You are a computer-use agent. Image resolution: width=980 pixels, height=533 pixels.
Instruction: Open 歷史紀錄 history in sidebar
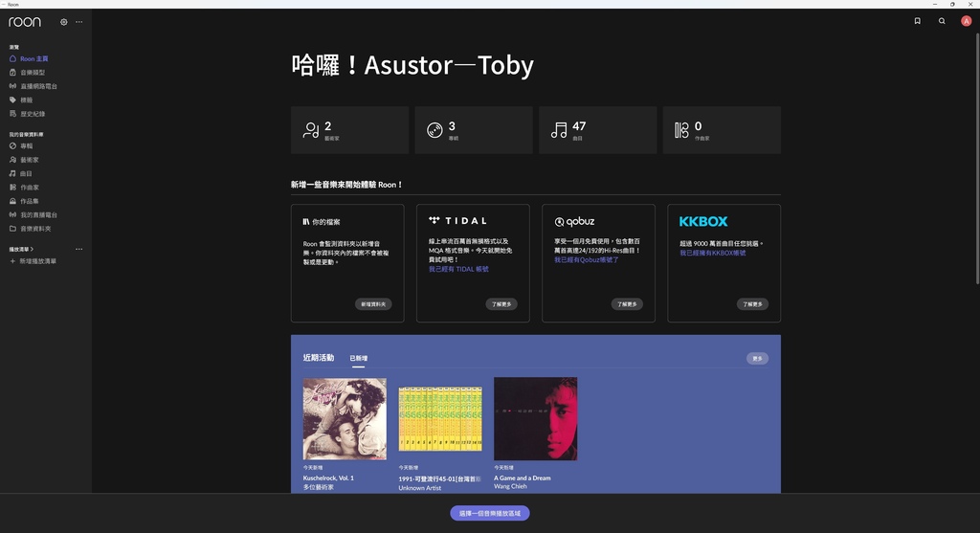pyautogui.click(x=33, y=114)
